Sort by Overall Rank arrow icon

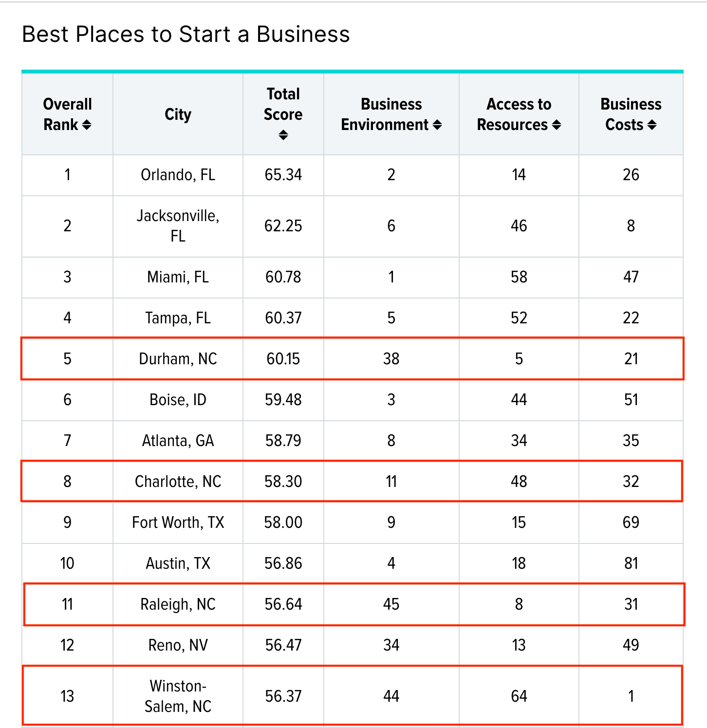point(87,125)
